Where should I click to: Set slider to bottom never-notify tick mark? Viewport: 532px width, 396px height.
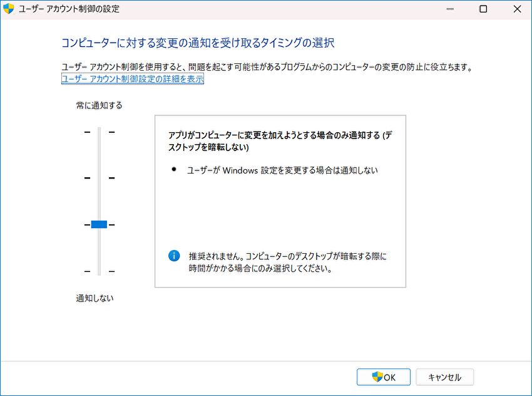coord(99,271)
